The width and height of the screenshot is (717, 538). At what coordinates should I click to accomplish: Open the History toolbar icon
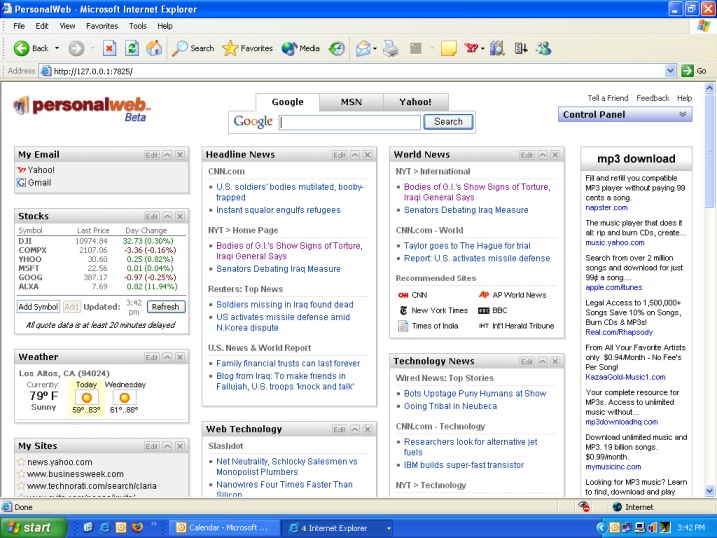[337, 48]
